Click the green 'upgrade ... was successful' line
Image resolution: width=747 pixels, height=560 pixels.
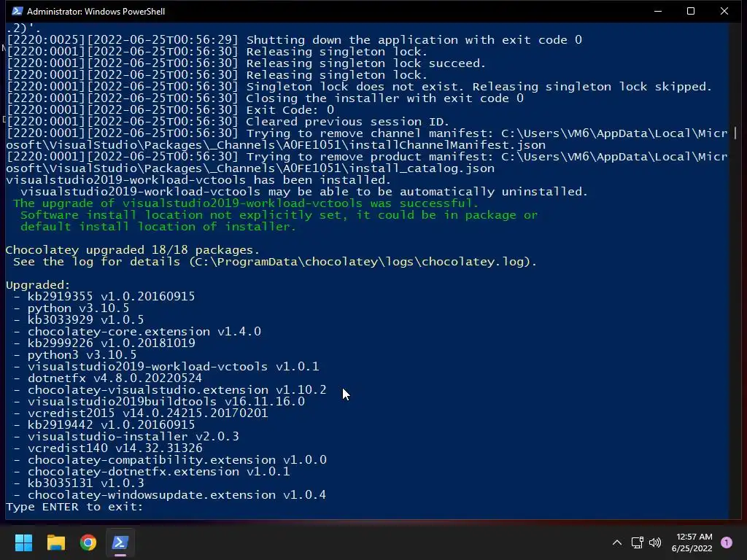(246, 203)
